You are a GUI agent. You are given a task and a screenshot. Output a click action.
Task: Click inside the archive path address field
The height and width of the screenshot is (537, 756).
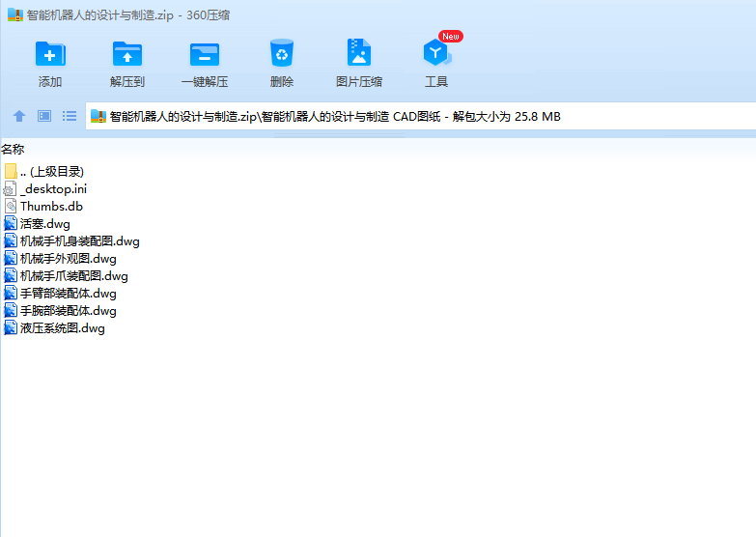click(x=420, y=116)
